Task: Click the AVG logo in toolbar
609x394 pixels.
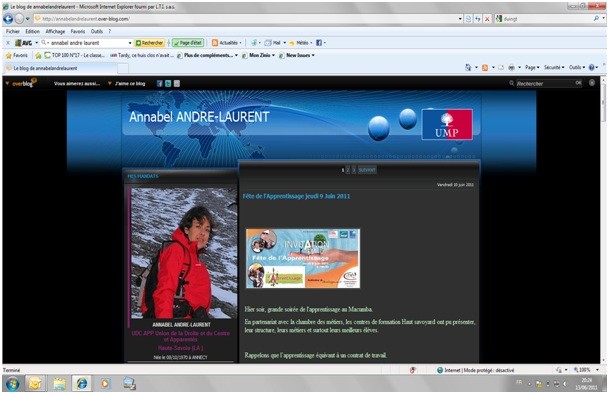Action: pyautogui.click(x=23, y=43)
